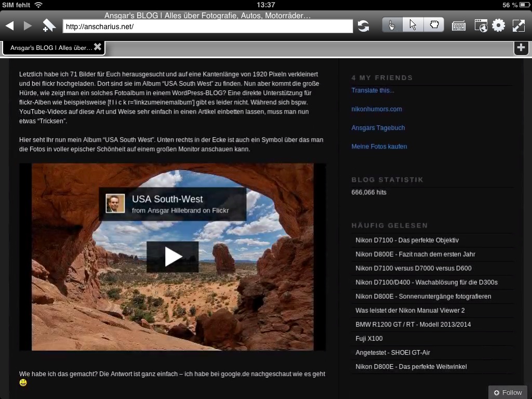Play the USA South-West slideshow
532x399 pixels.
[x=172, y=257]
